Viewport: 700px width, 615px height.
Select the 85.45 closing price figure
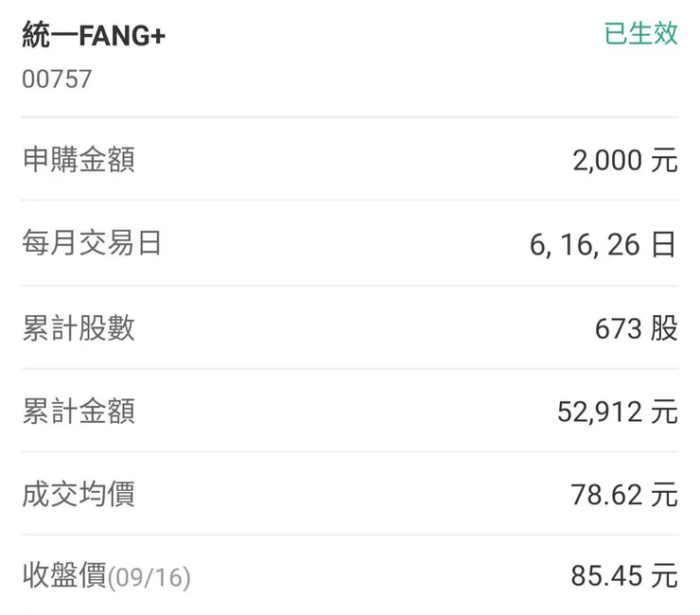(x=605, y=576)
